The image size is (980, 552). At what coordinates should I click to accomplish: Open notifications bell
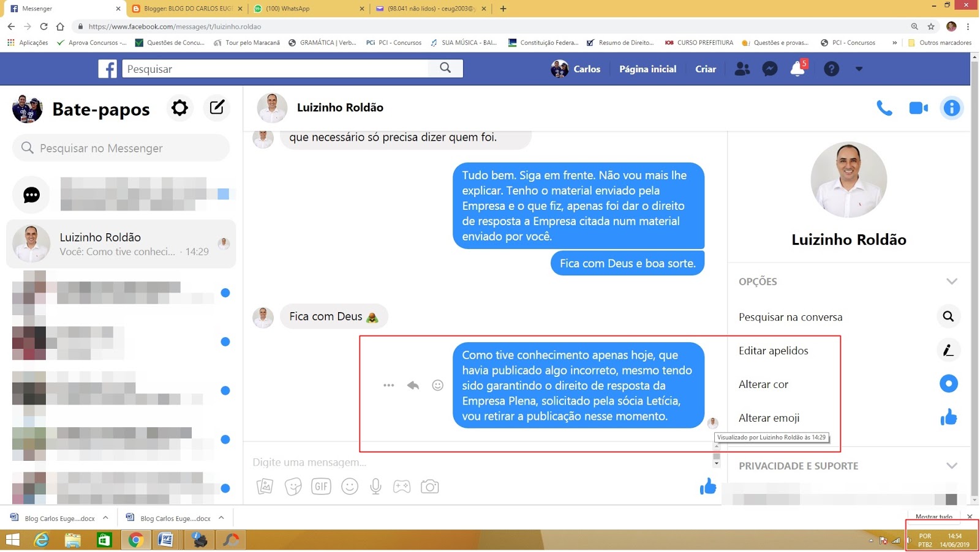click(x=798, y=69)
